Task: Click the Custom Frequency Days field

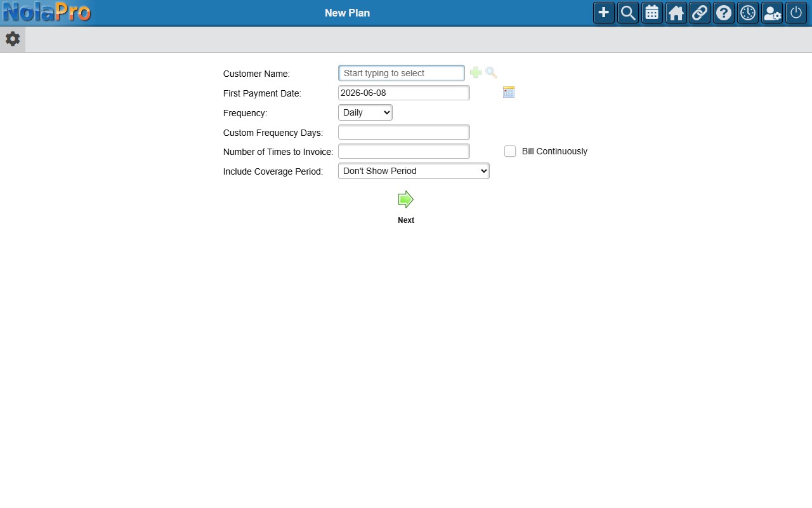Action: click(404, 132)
